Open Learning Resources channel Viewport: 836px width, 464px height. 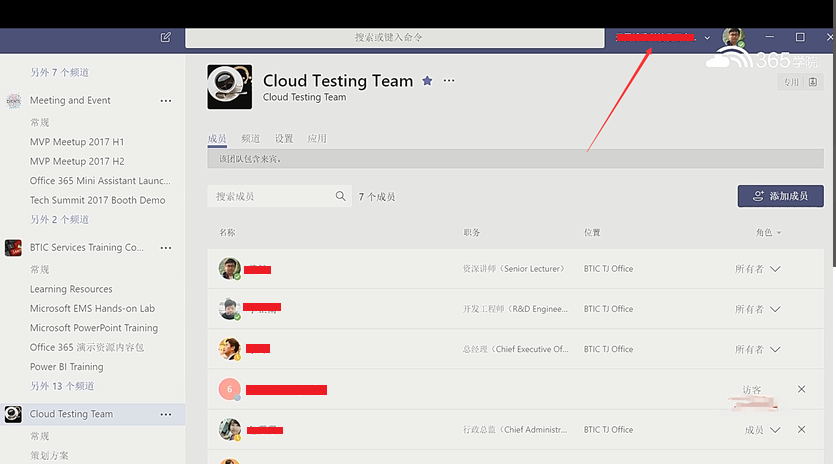point(71,289)
